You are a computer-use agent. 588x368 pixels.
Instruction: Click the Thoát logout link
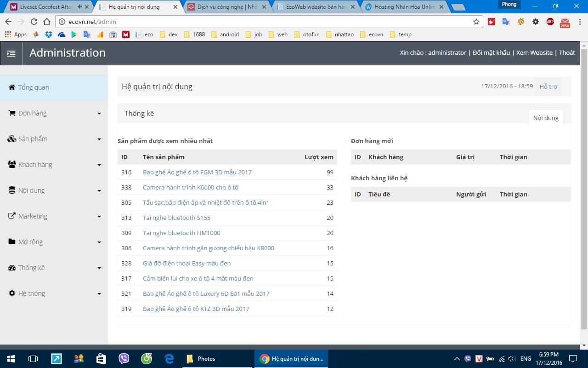click(567, 52)
